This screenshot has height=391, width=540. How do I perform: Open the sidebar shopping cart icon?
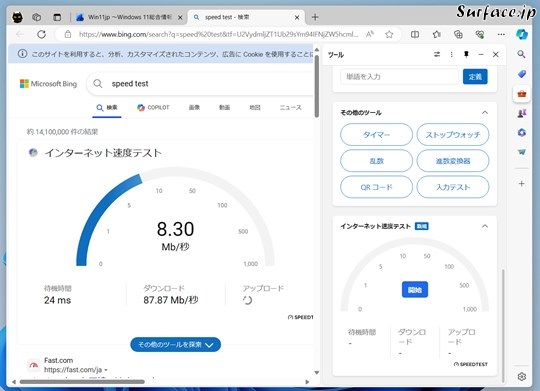pyautogui.click(x=521, y=152)
